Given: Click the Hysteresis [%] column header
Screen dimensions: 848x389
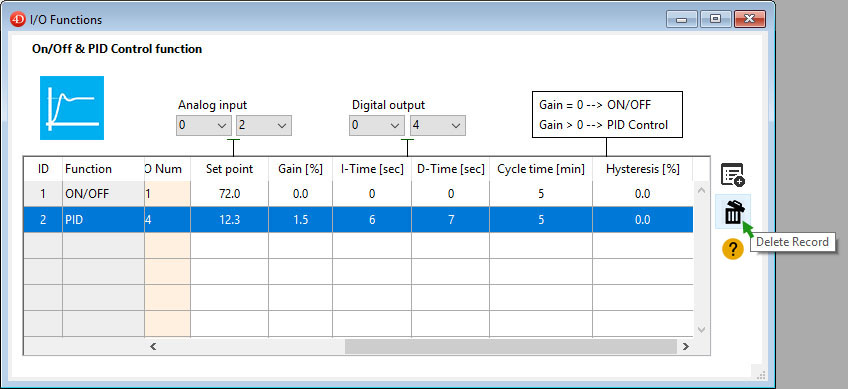Looking at the screenshot, I should 642,169.
